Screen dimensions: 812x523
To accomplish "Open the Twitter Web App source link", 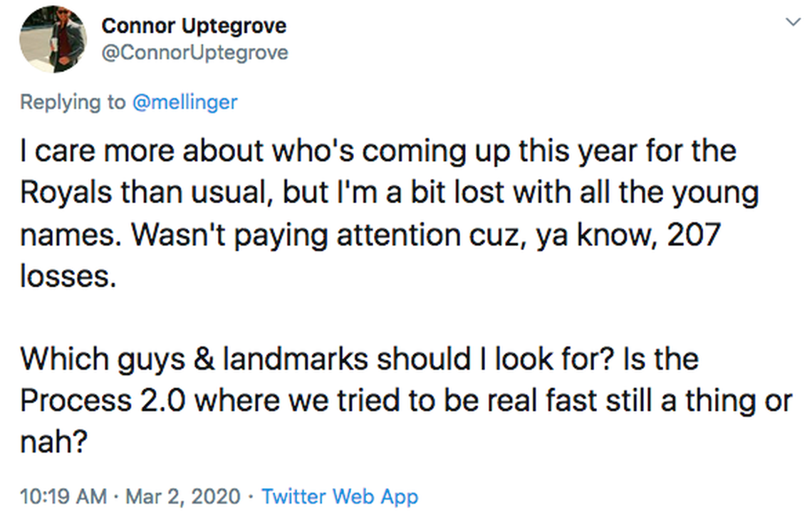I will (340, 496).
